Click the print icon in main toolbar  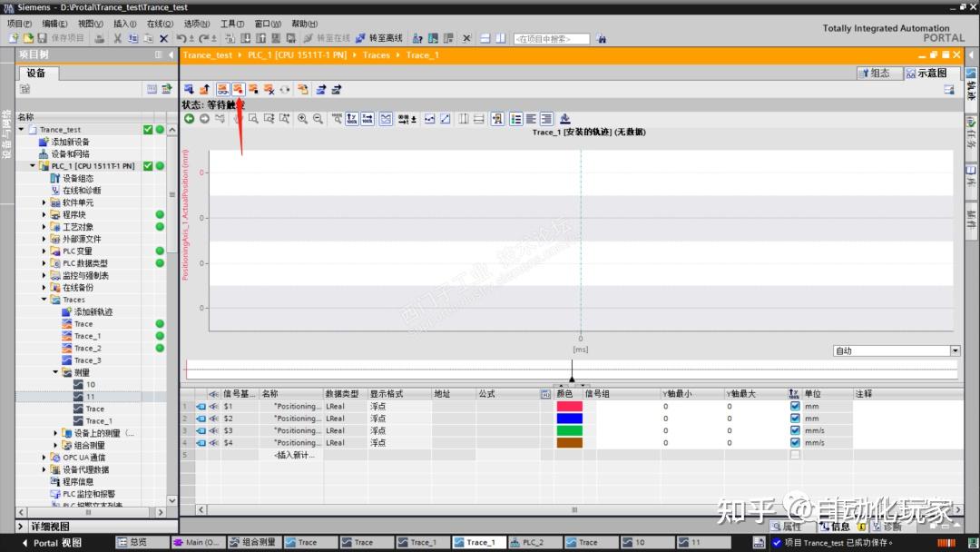(x=100, y=38)
